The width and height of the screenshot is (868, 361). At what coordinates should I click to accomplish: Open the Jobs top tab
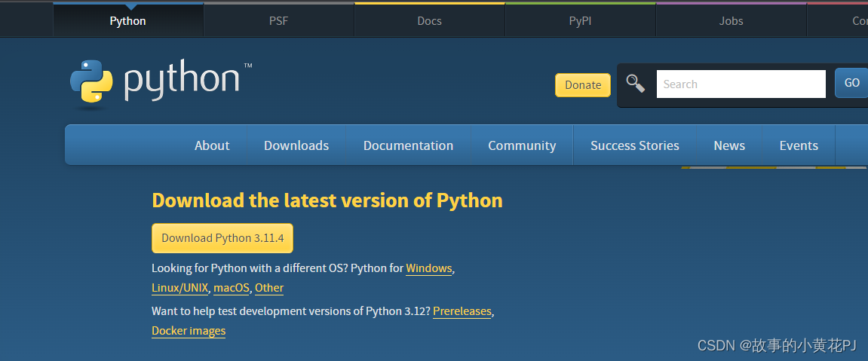pyautogui.click(x=732, y=21)
